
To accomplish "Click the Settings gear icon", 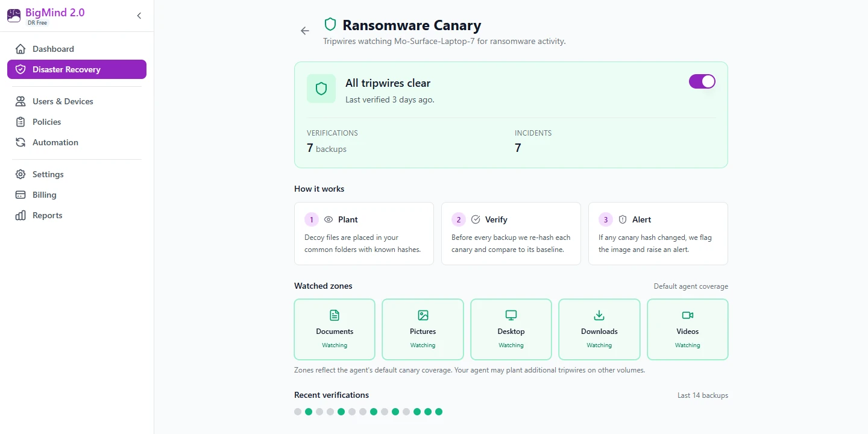I will tap(20, 174).
